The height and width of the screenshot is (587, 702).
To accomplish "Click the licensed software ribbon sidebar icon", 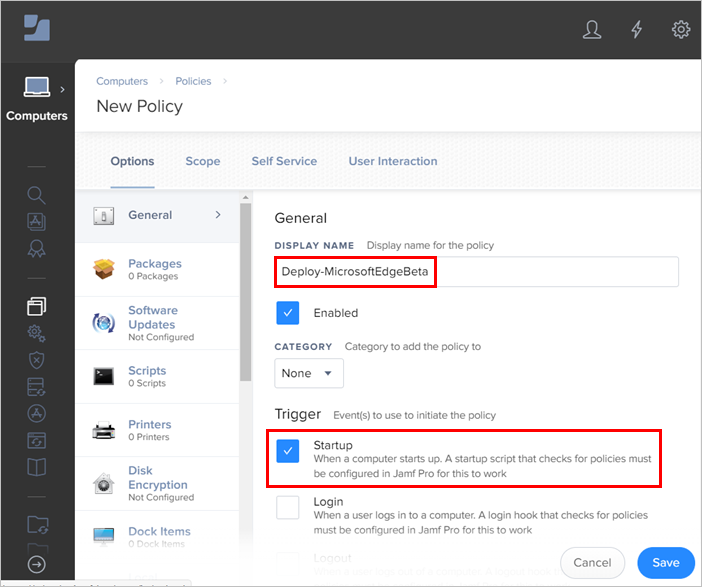I will pyautogui.click(x=36, y=249).
